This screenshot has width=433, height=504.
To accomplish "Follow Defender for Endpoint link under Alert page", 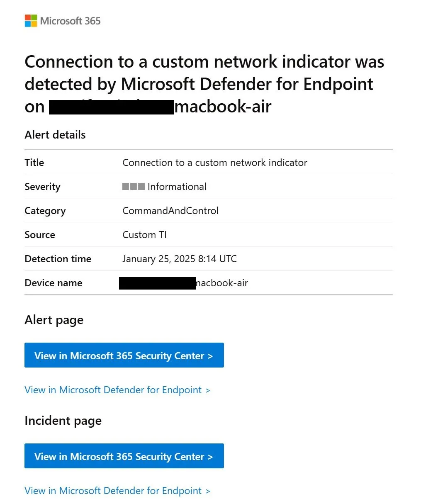I will 117,390.
